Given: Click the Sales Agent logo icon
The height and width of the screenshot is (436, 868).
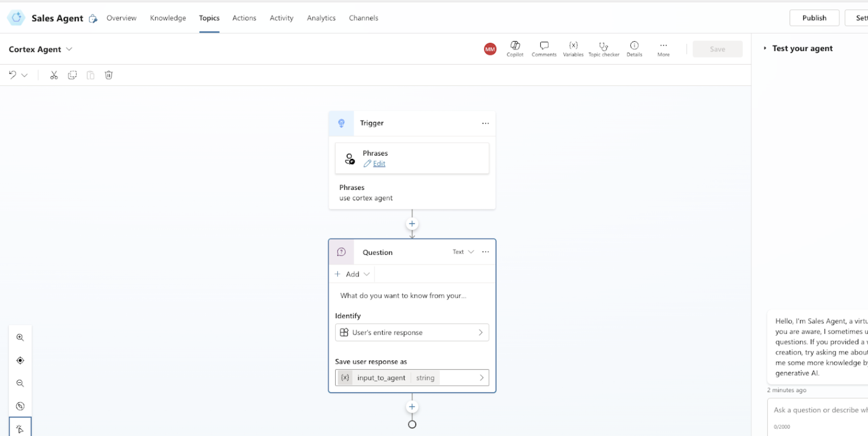Looking at the screenshot, I should 16,18.
